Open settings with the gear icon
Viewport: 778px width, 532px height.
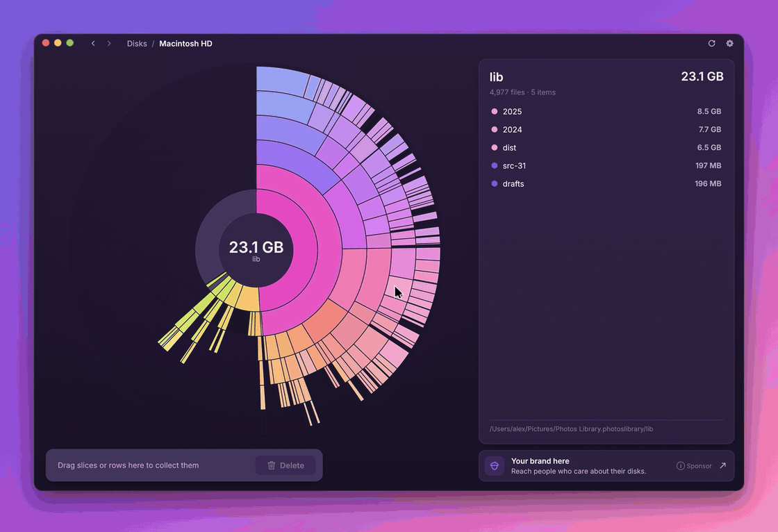point(729,44)
